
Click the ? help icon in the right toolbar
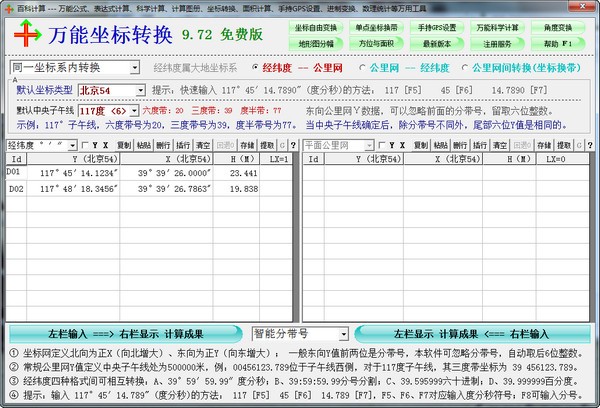pyautogui.click(x=590, y=145)
